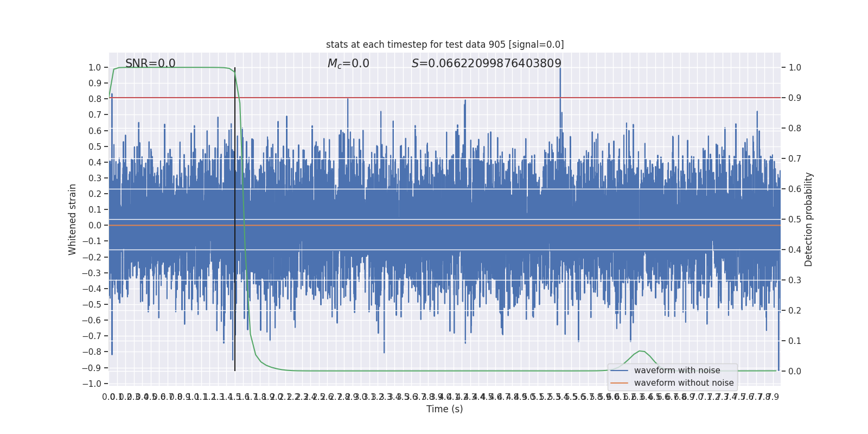Click the 'Whitened strain' axis label
This screenshot has height=434, width=868.
pyautogui.click(x=73, y=219)
